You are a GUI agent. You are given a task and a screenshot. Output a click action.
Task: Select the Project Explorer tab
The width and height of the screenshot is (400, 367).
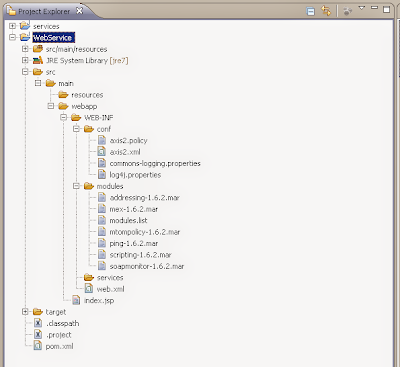[x=44, y=11]
